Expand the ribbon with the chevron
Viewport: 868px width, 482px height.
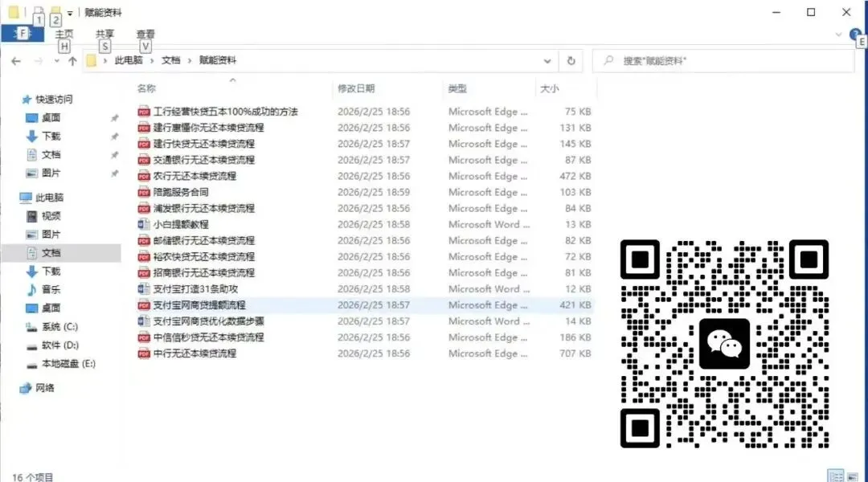pyautogui.click(x=838, y=35)
